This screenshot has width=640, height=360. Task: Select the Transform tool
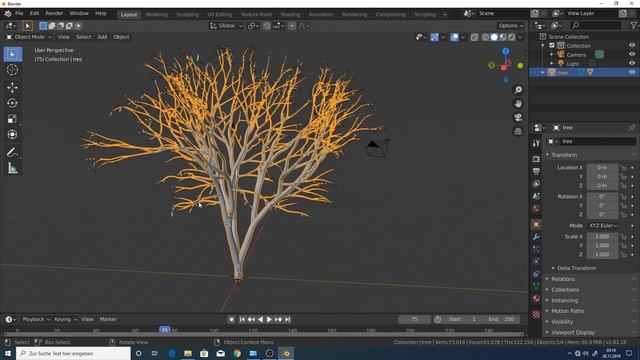[13, 134]
